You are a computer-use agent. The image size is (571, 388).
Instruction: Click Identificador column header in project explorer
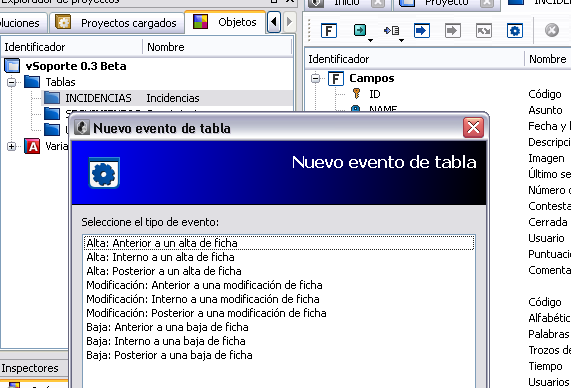point(71,47)
